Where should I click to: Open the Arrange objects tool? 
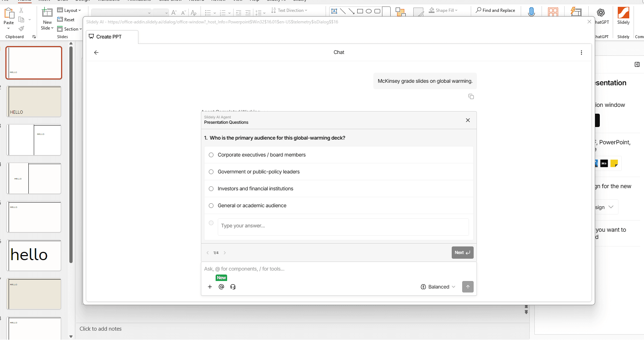400,12
